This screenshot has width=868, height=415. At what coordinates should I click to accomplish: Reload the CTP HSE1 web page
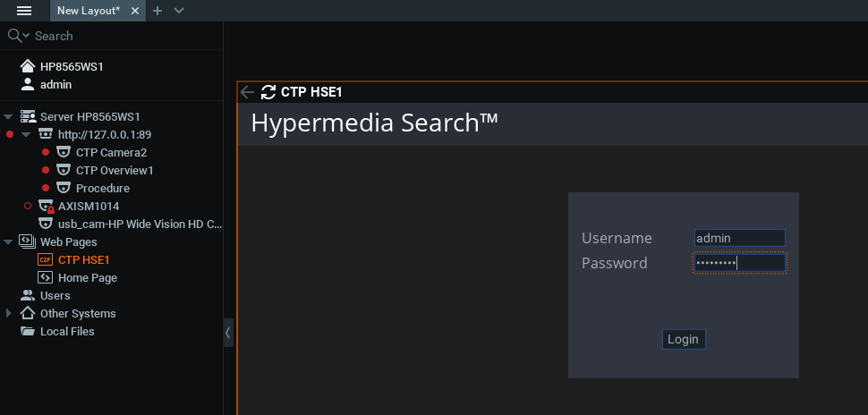[268, 91]
